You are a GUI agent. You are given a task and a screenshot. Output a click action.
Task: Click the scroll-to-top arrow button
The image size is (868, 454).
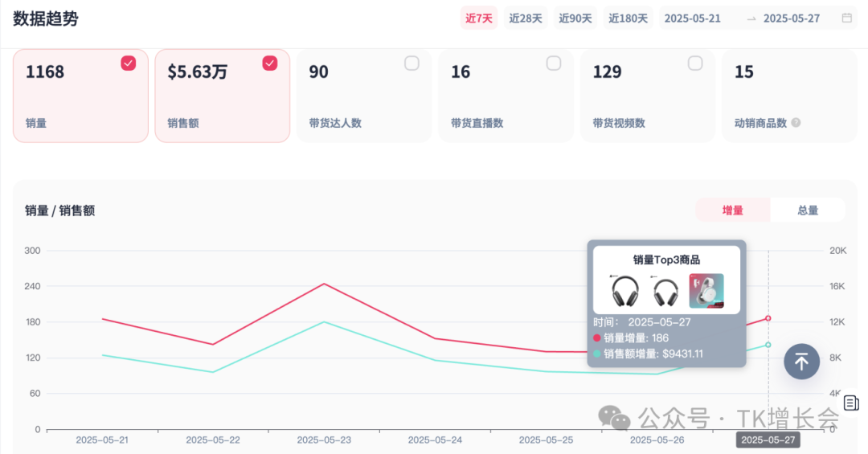click(x=801, y=362)
